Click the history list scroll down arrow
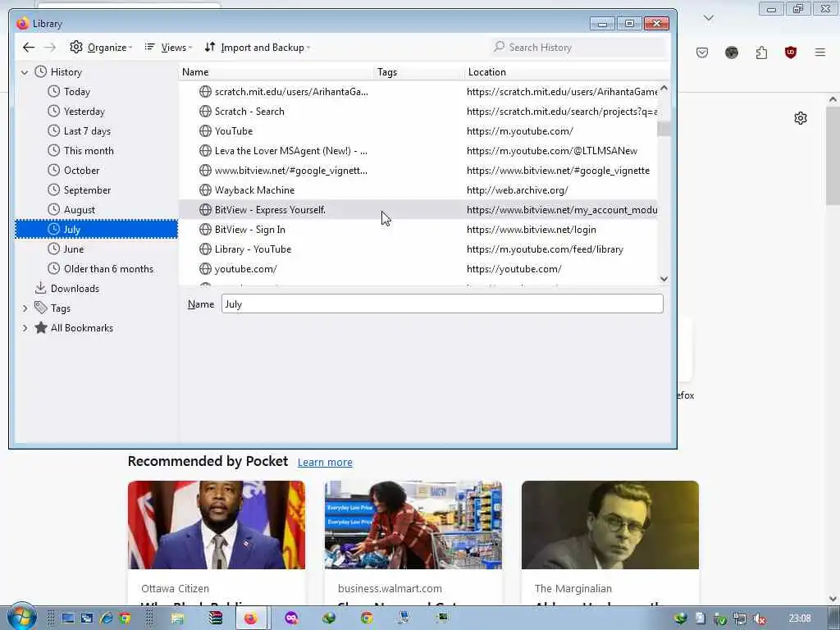Image resolution: width=840 pixels, height=630 pixels. (664, 279)
